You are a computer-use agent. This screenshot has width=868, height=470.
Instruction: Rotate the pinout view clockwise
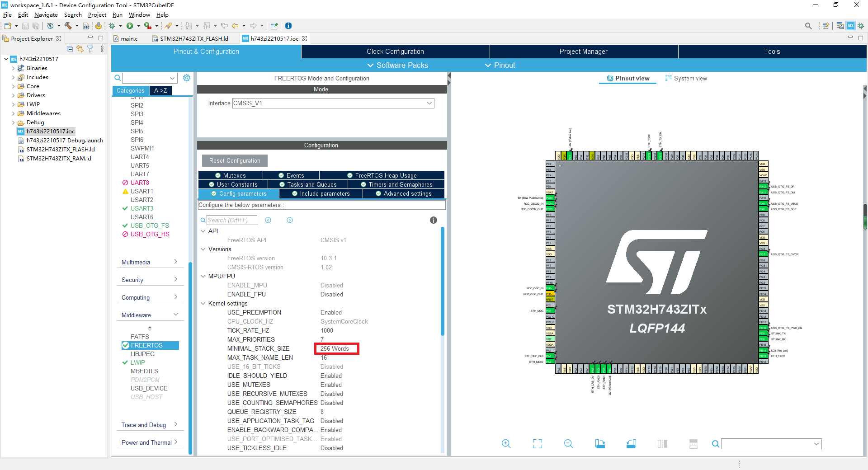599,444
